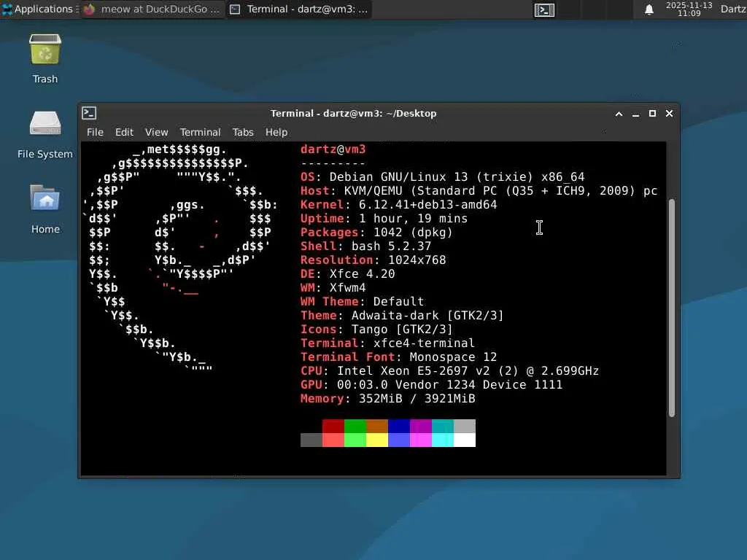Click the Icons value Tango
This screenshot has height=560, width=747.
tap(369, 329)
